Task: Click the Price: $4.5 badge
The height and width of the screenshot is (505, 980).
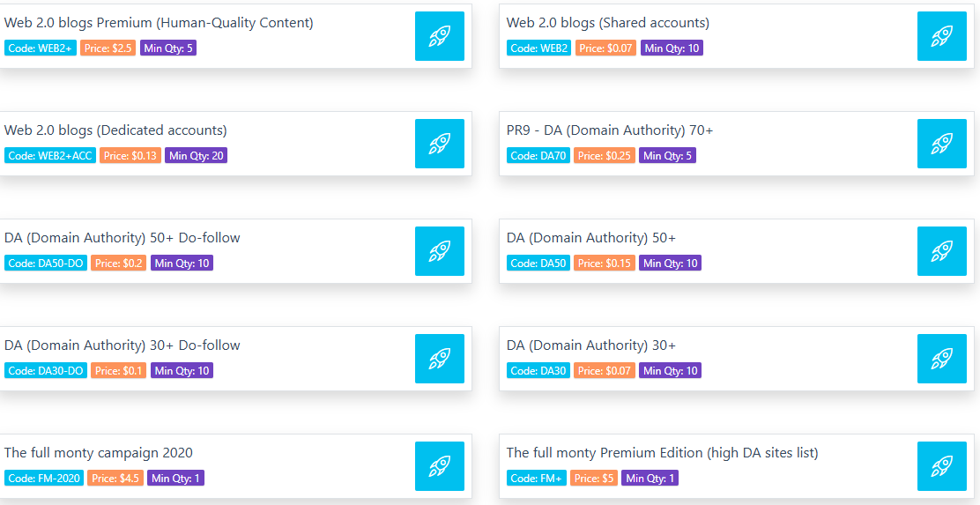Action: (115, 479)
